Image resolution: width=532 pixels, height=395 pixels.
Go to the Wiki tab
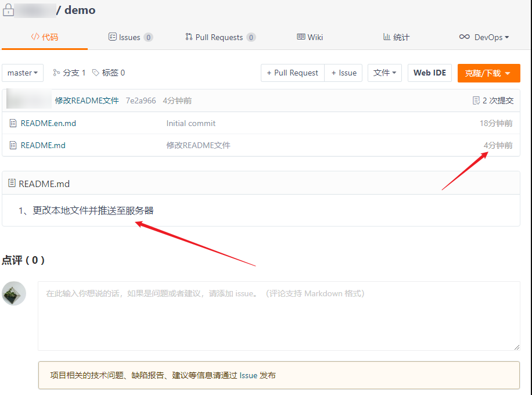pos(310,37)
